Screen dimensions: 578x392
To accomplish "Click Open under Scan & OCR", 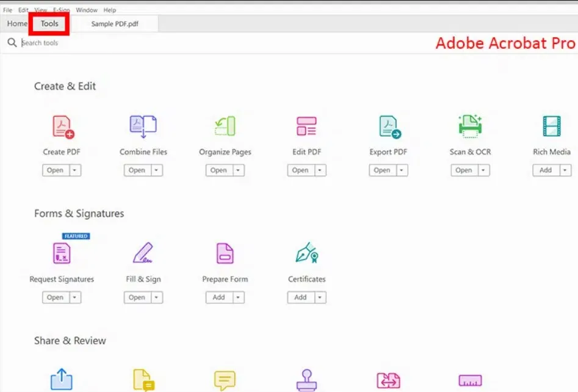I will [464, 170].
